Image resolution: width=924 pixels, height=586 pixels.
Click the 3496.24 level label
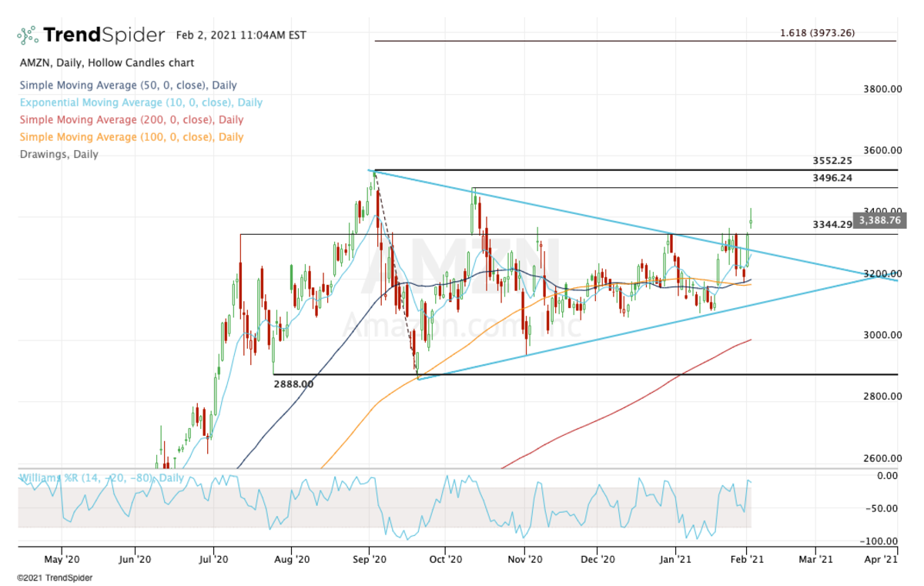[x=832, y=178]
